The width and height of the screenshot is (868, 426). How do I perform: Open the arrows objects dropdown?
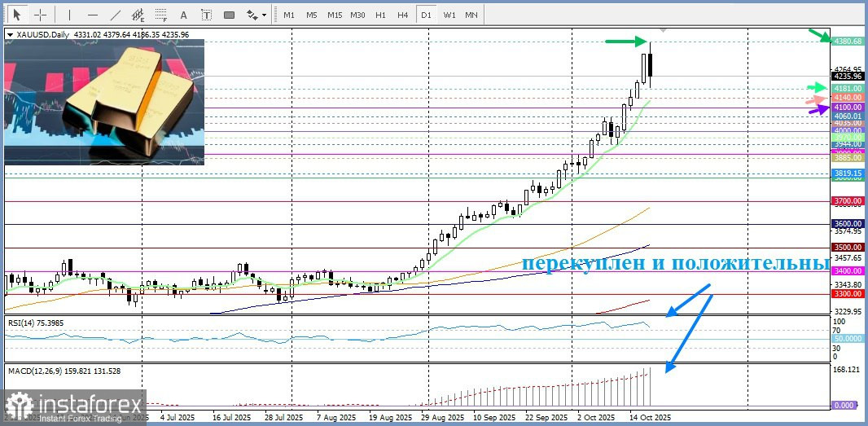click(x=256, y=15)
